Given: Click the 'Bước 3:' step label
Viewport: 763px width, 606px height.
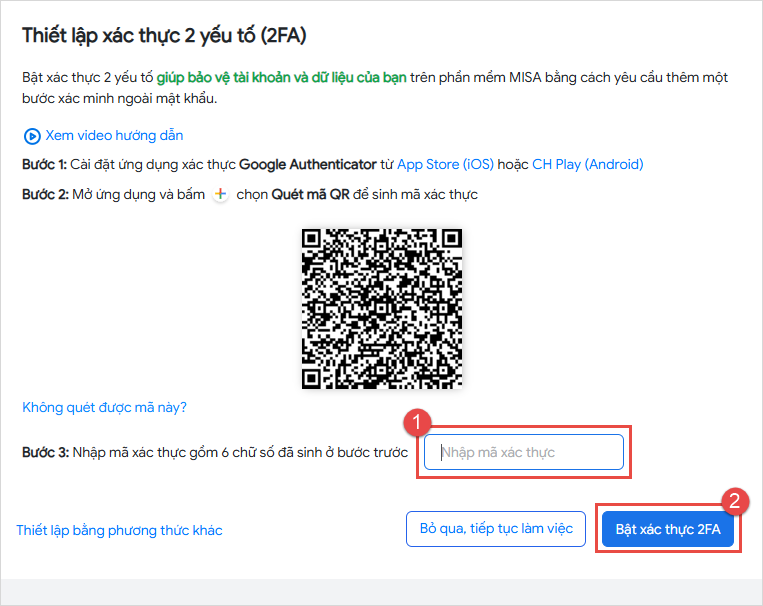Looking at the screenshot, I should (45, 452).
